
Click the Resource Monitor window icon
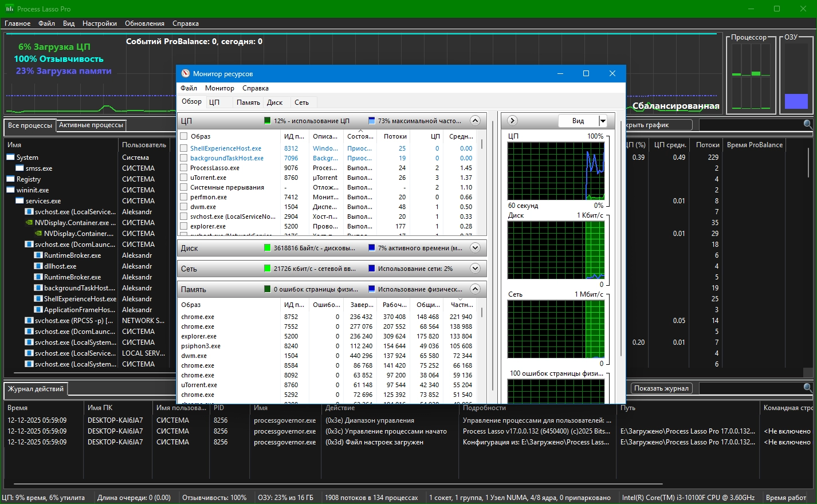pos(185,73)
